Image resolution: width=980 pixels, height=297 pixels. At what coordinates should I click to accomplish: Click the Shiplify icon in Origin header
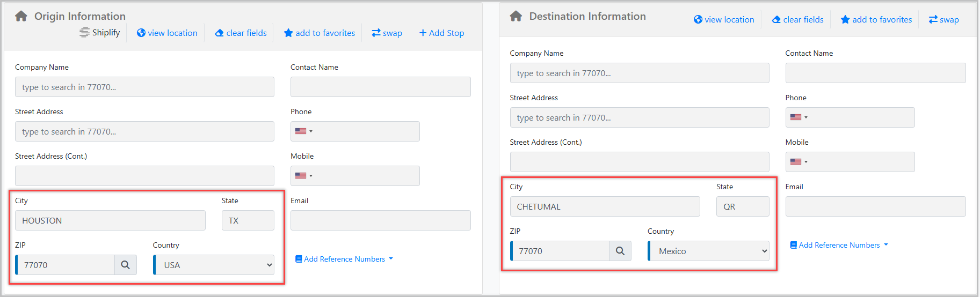coord(84,33)
